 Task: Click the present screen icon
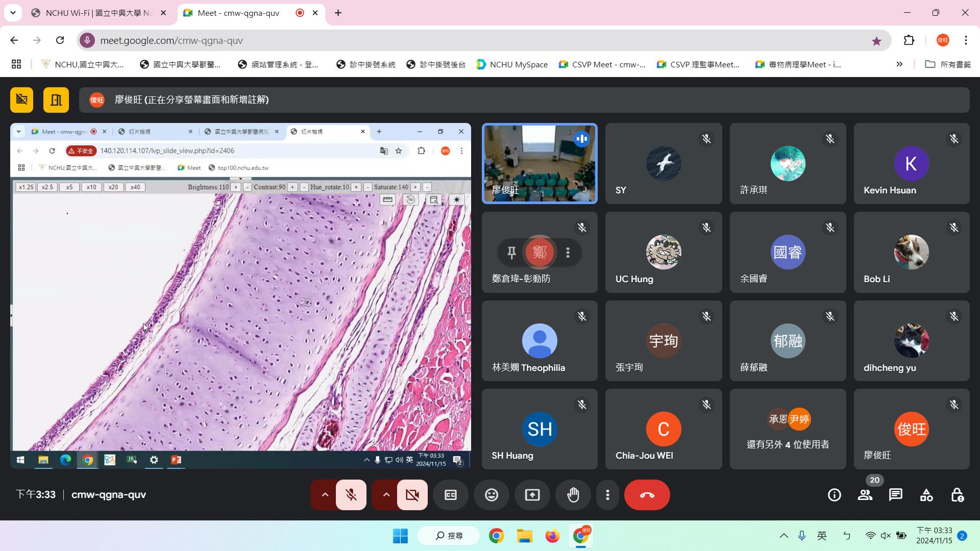[x=532, y=495]
